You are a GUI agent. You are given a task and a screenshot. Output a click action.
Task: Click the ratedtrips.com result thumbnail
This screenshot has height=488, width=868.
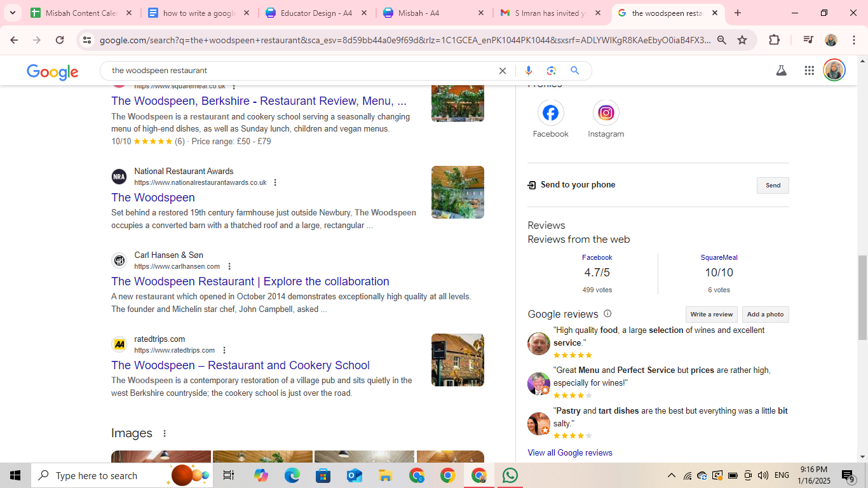pos(458,360)
